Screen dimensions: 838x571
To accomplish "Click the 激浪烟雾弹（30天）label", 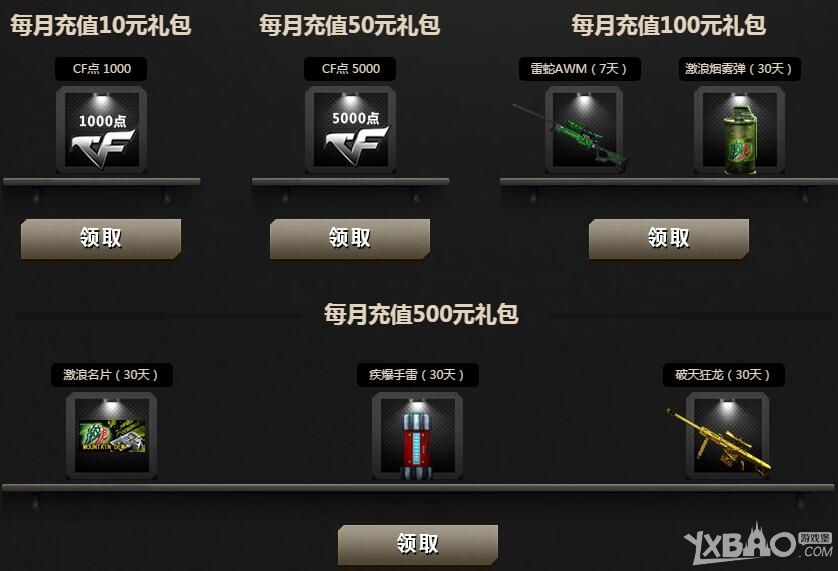I will (740, 69).
